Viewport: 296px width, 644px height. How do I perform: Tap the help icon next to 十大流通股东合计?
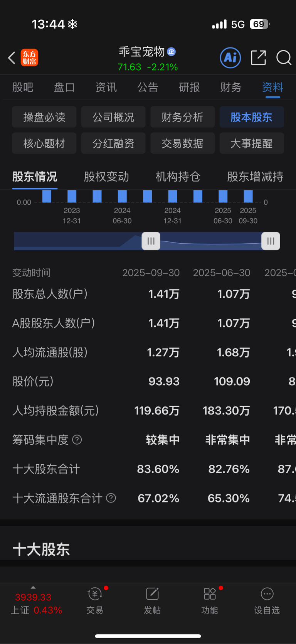111,498
